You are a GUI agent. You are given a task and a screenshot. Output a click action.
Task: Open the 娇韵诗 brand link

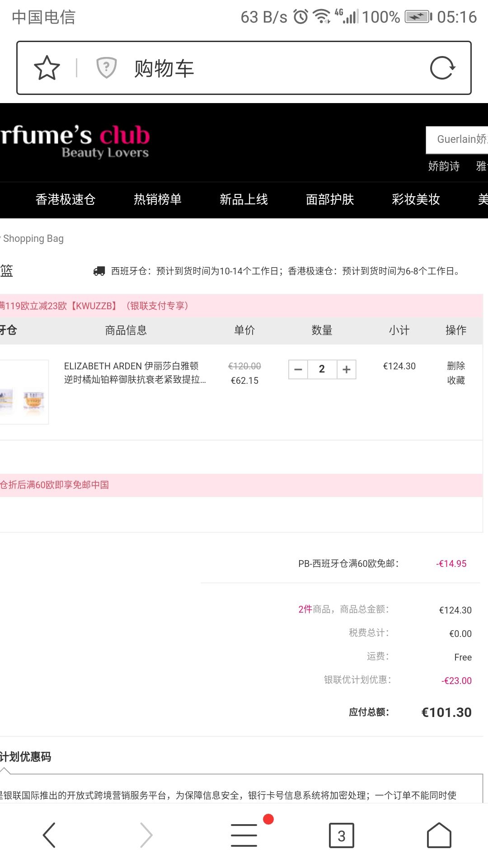point(444,166)
